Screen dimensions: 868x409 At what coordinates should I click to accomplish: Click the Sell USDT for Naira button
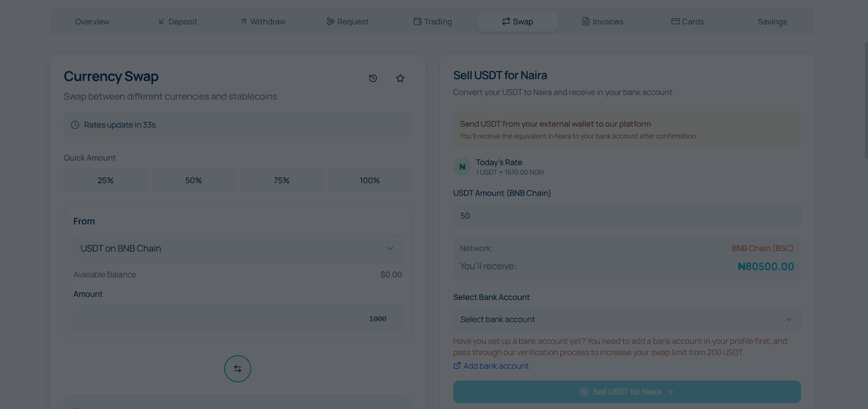pyautogui.click(x=627, y=392)
